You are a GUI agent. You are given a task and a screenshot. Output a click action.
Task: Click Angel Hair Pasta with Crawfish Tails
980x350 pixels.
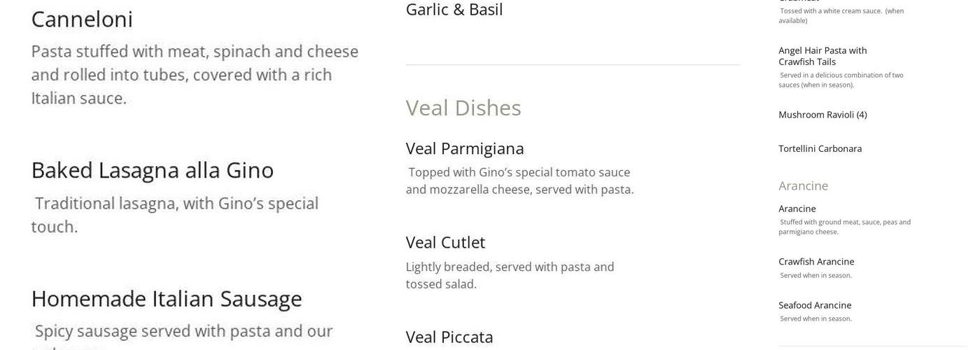[x=822, y=56]
